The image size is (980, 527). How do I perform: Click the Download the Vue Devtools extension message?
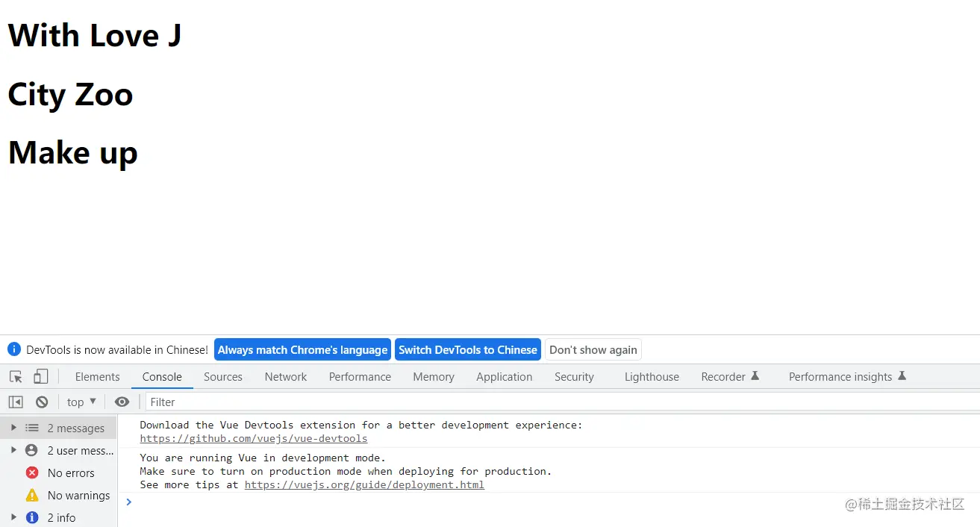361,425
